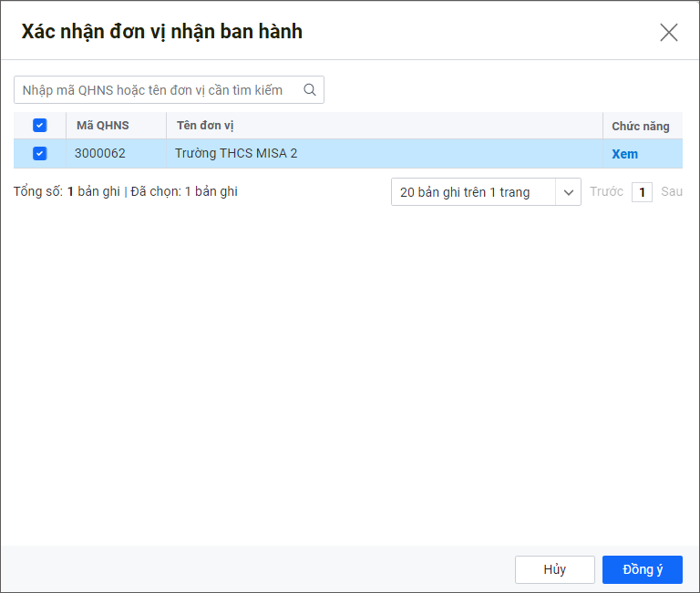Open the Xem link for the unit

pyautogui.click(x=624, y=154)
